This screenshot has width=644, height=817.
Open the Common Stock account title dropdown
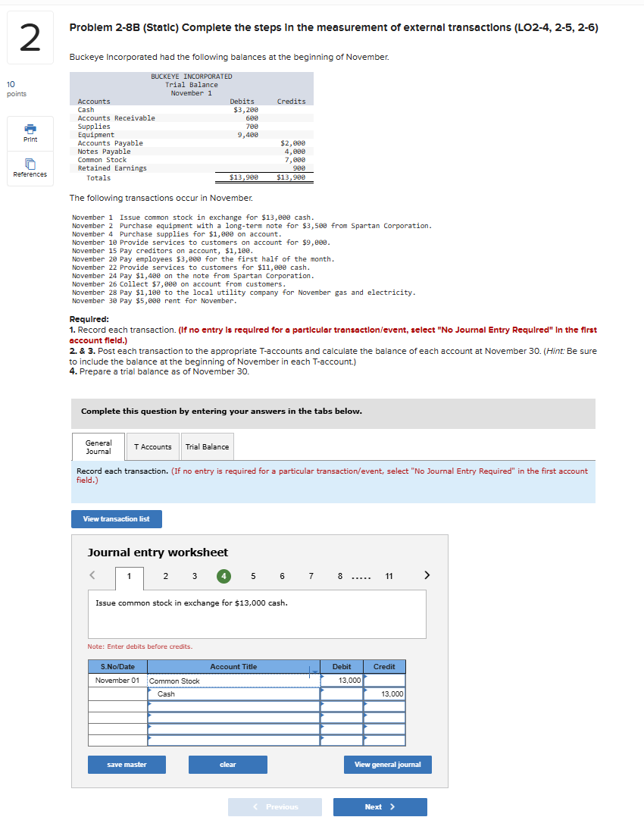click(233, 681)
